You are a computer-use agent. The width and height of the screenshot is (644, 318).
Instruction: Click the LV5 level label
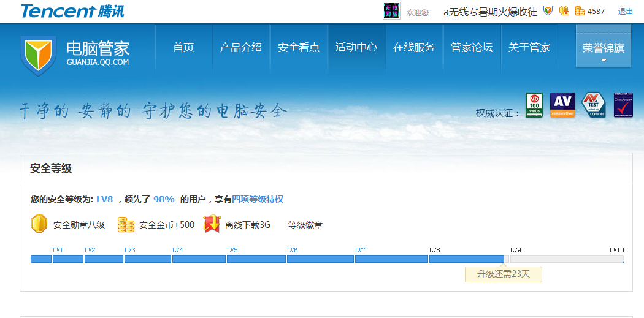coord(232,251)
